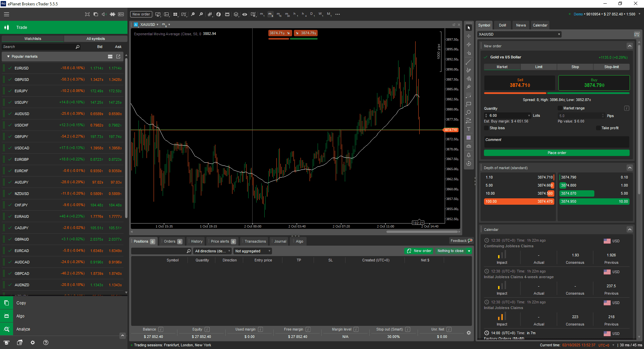Select the rectangle shape drawing tool
This screenshot has width=644, height=349.
(469, 104)
